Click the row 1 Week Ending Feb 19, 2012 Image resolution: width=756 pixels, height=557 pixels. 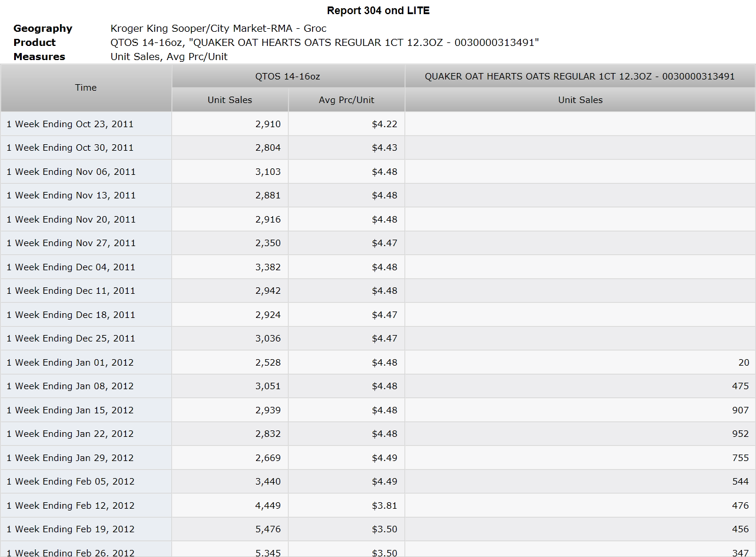[x=378, y=529]
